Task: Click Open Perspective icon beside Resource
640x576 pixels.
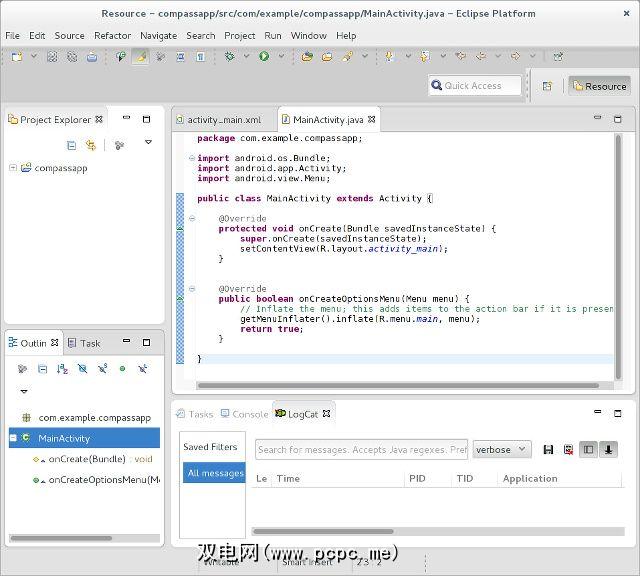Action: [547, 86]
